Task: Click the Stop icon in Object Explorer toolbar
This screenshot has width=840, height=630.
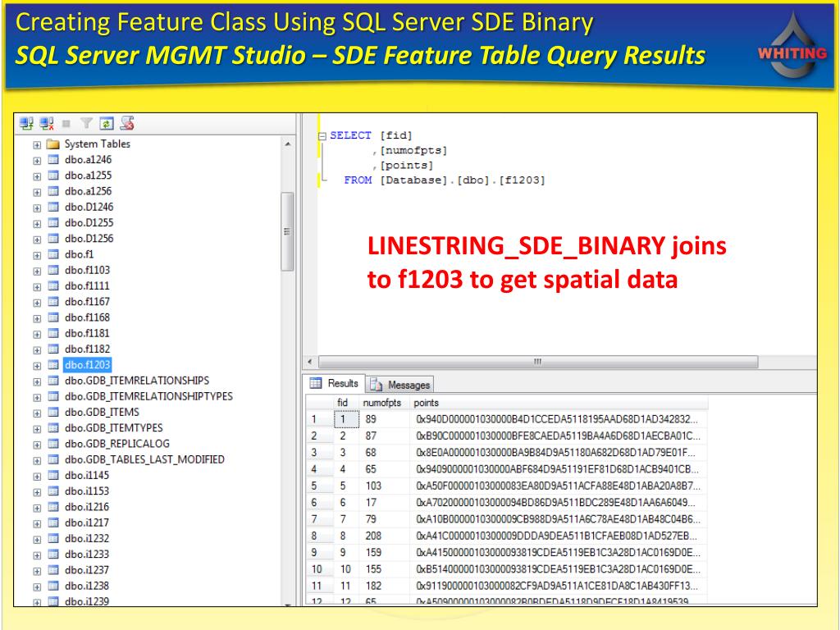Action: point(66,124)
